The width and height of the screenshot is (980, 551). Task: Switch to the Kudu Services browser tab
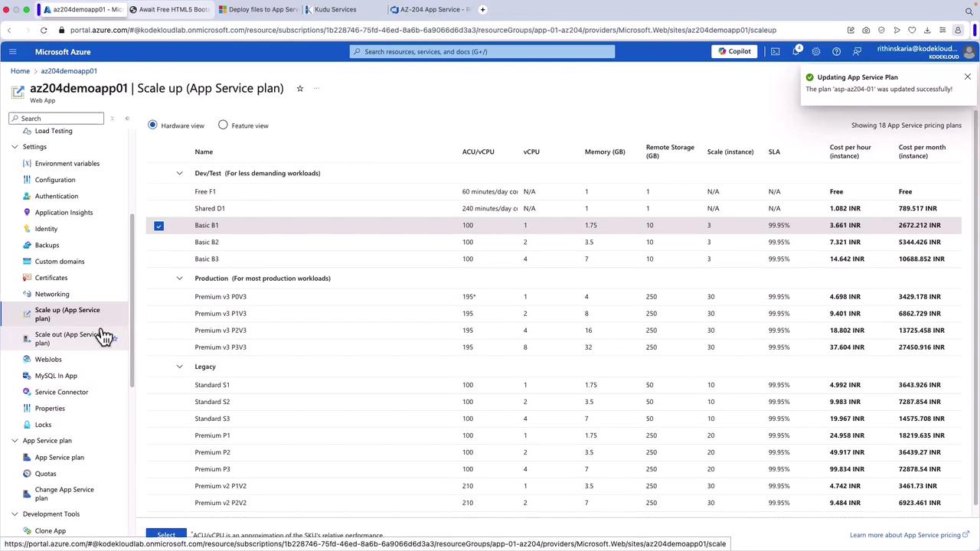coord(335,9)
